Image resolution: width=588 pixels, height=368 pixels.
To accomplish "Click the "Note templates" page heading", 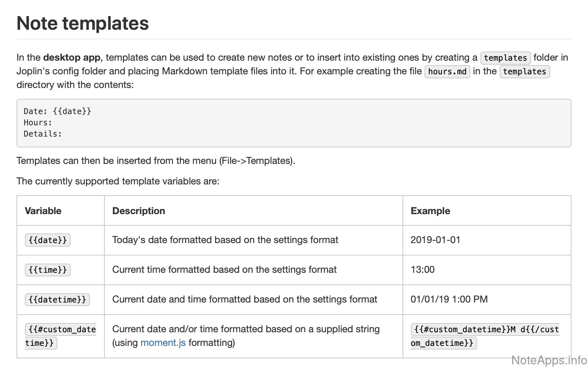I will (83, 23).
